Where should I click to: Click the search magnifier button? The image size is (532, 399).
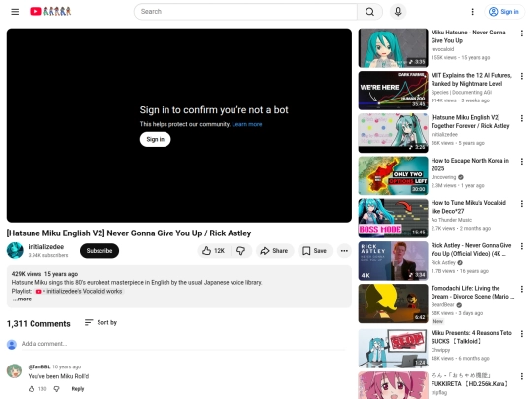(369, 12)
